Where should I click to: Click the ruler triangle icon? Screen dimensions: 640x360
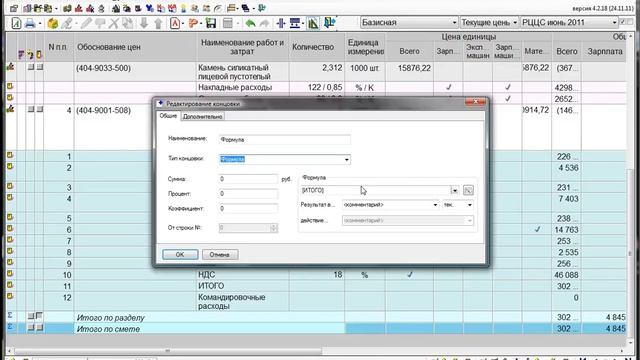click(313, 23)
